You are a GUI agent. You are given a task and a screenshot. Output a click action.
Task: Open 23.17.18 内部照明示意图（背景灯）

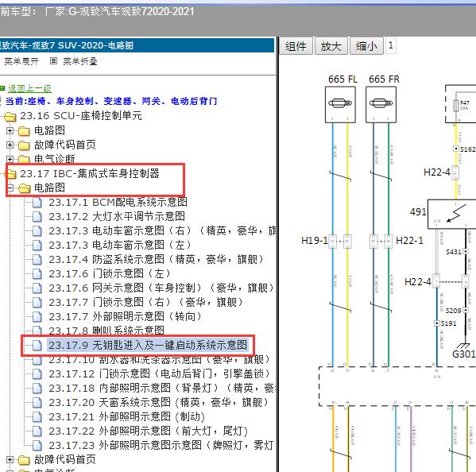pyautogui.click(x=162, y=389)
